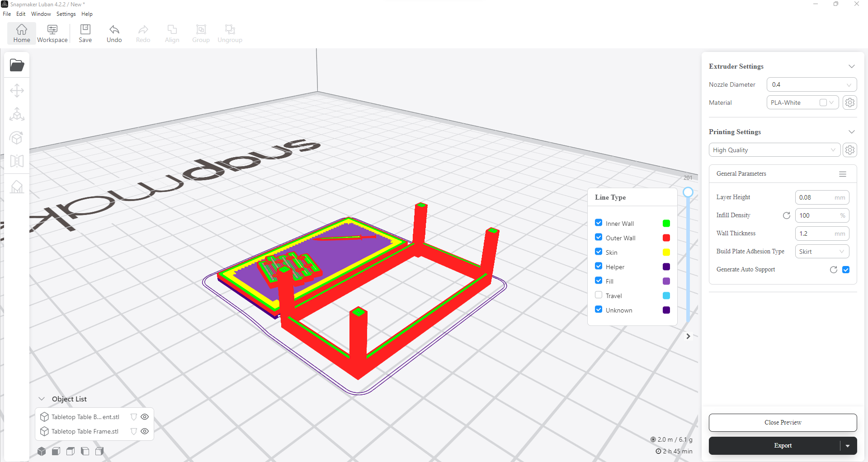
Task: Open the High Quality profile dropdown
Action: click(774, 150)
